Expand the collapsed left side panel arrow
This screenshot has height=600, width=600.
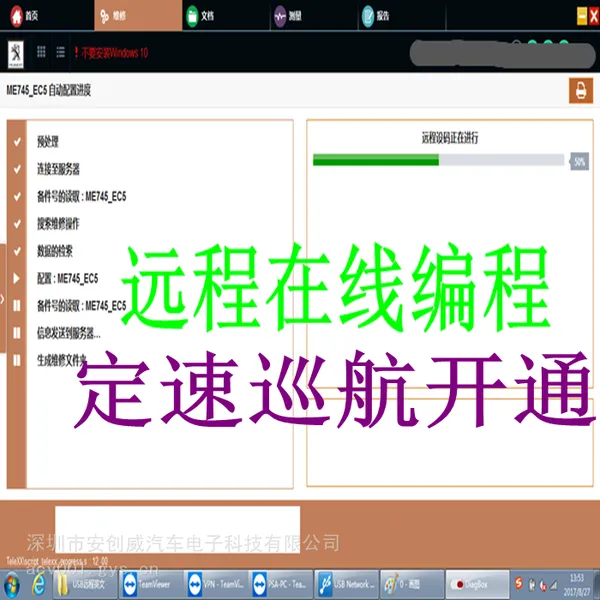point(2,298)
